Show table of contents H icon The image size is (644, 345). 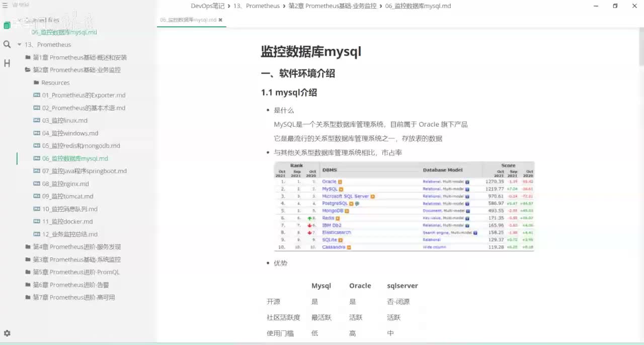pyautogui.click(x=7, y=63)
